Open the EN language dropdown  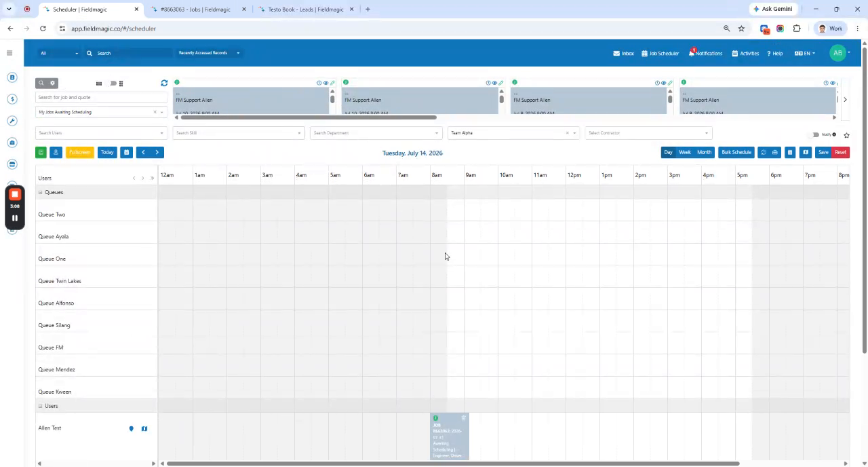pos(804,53)
